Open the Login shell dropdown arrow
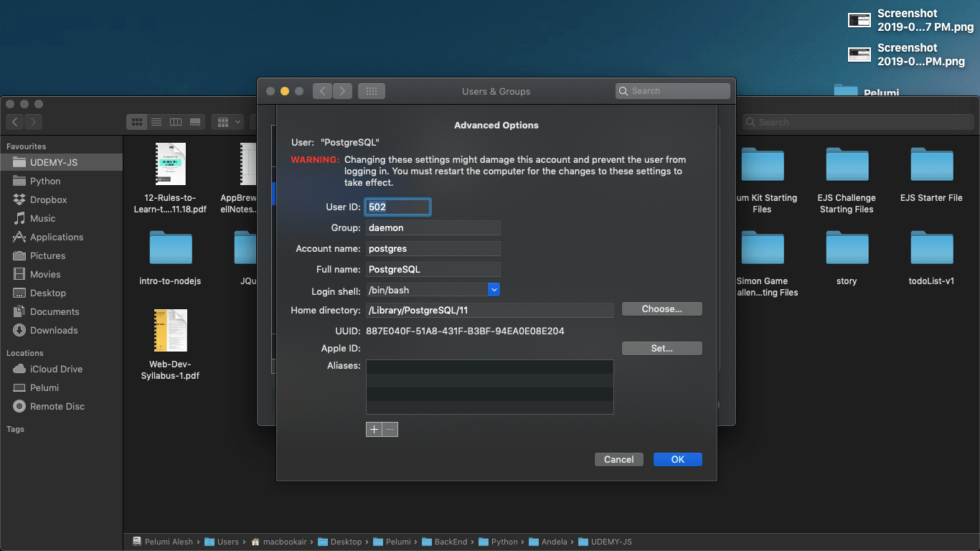The image size is (980, 551). 494,290
